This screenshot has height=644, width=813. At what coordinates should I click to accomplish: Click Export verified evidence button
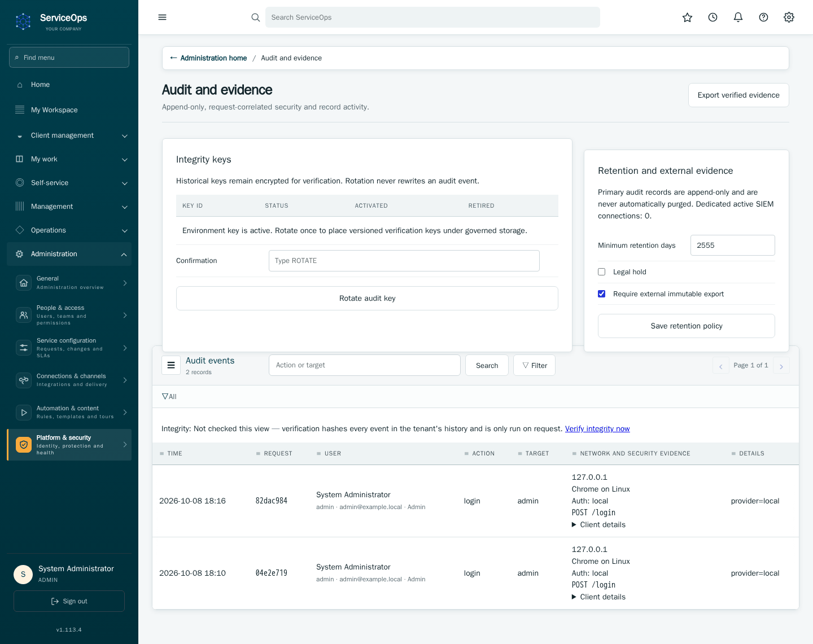tap(738, 95)
